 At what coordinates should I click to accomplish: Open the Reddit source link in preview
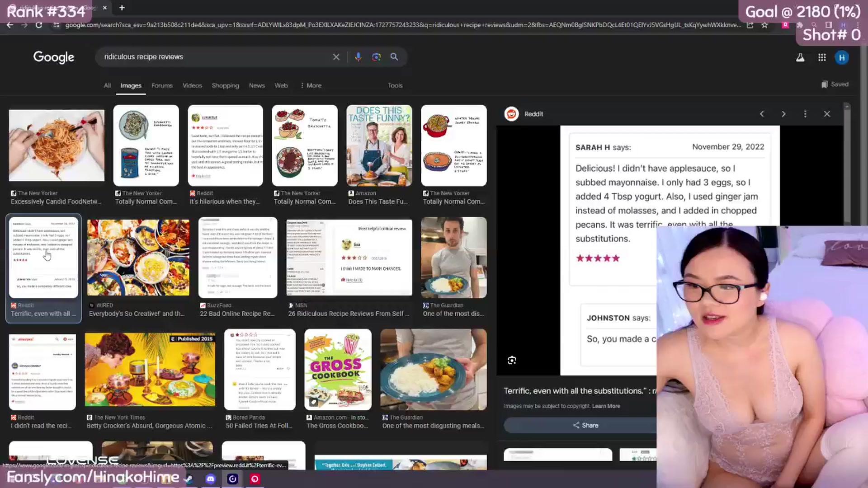tap(524, 114)
